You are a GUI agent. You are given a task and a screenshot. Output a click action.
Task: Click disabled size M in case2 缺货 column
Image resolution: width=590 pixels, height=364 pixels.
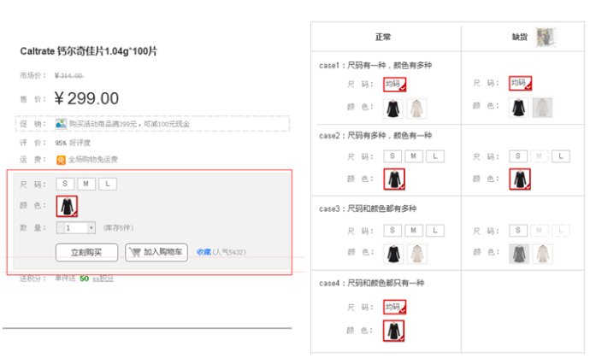(x=540, y=156)
